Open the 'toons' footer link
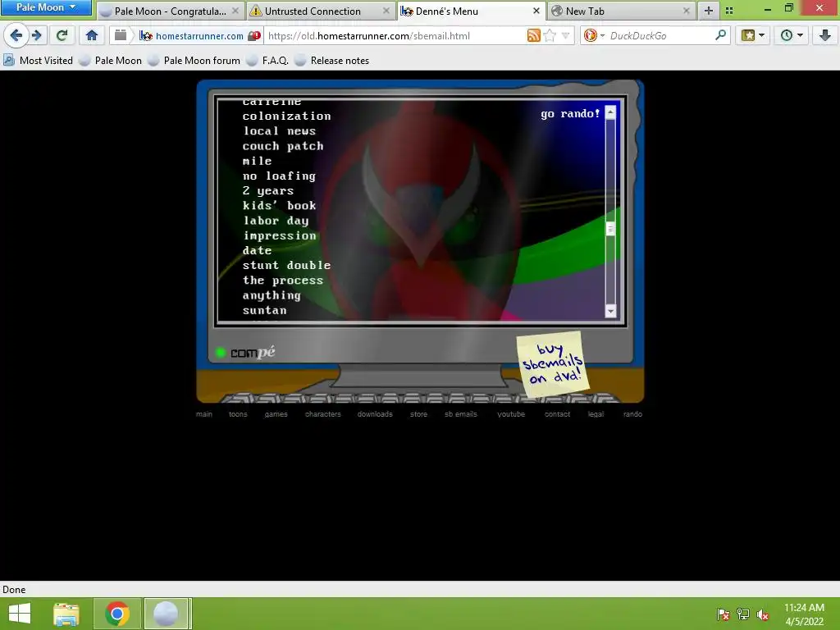Screen dimensions: 840x630 pyautogui.click(x=239, y=414)
